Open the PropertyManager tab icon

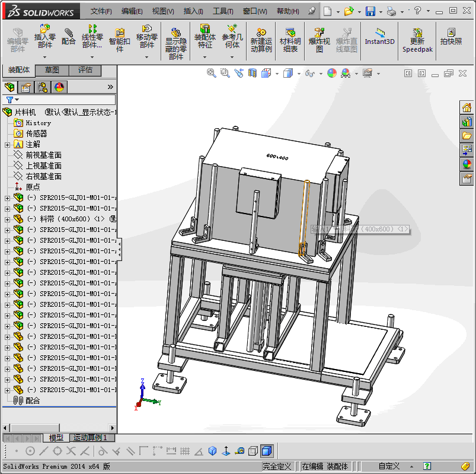point(25,87)
